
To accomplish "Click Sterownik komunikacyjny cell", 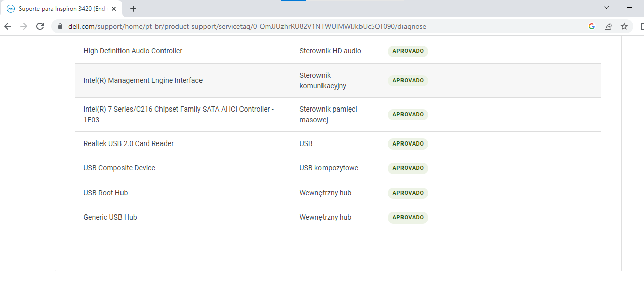I will 323,80.
